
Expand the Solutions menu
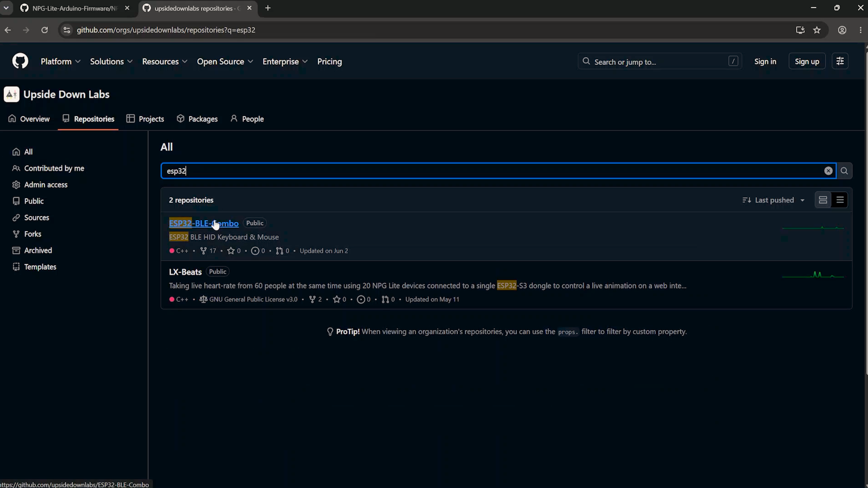(x=111, y=61)
